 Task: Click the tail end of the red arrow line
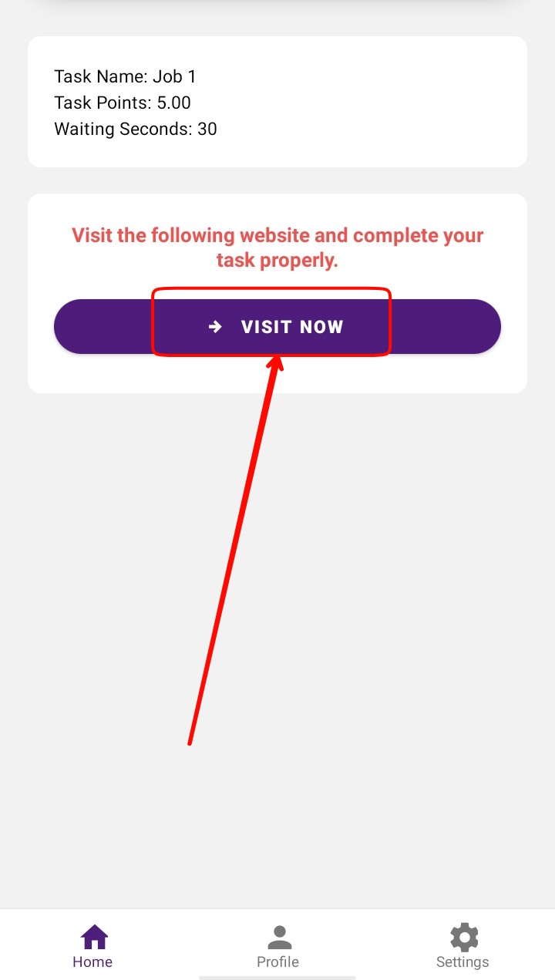point(190,740)
